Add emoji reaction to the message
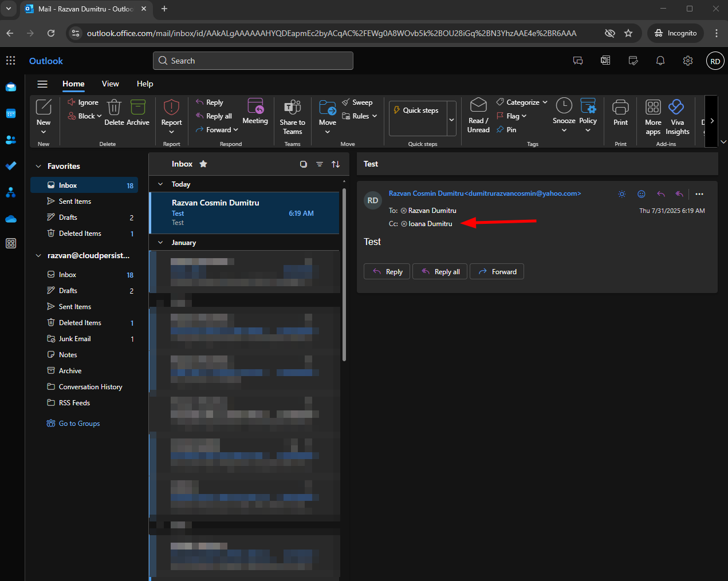Image resolution: width=728 pixels, height=581 pixels. coord(642,194)
